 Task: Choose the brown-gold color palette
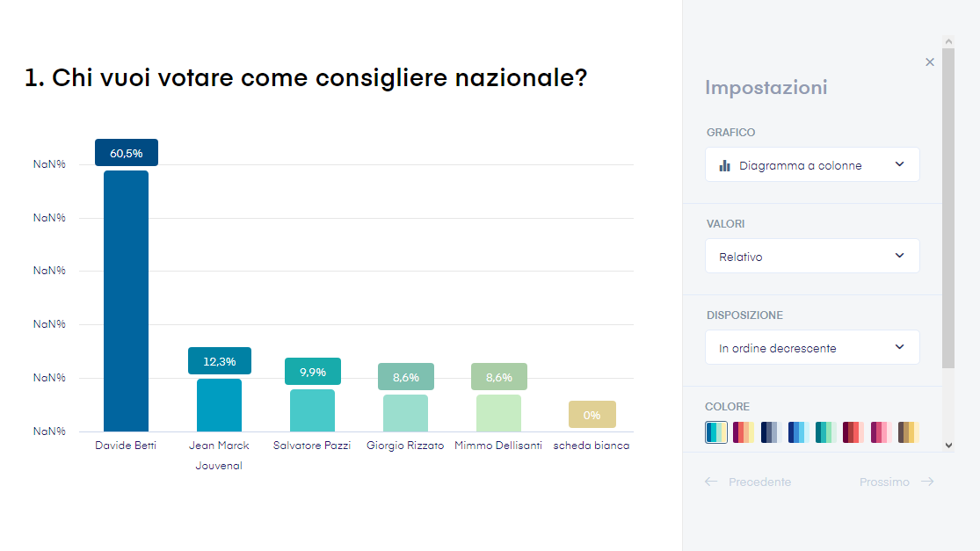coord(909,432)
